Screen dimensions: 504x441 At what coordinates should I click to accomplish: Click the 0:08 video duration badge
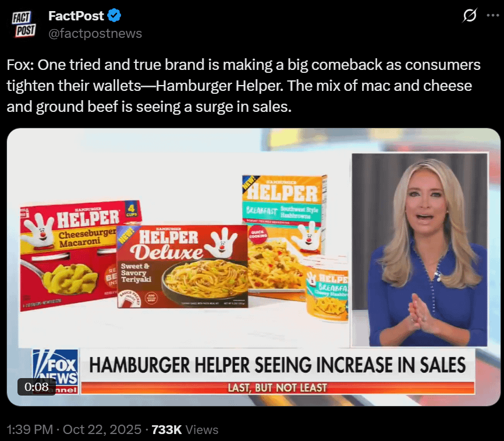(37, 387)
